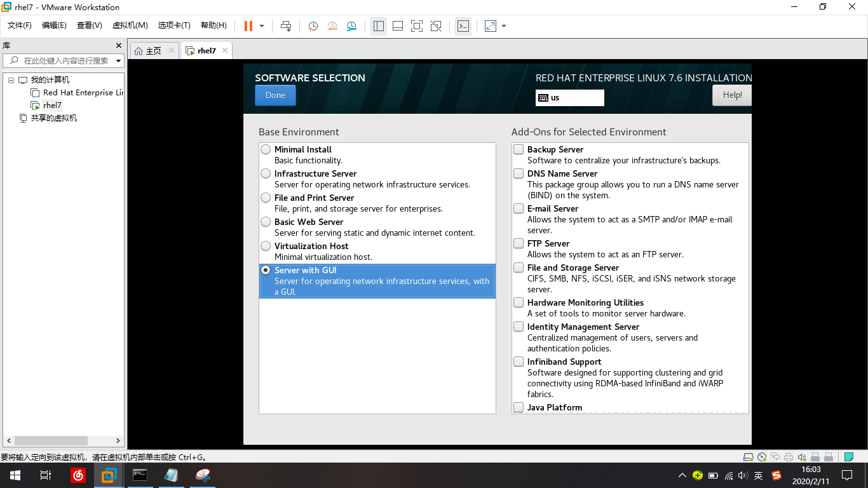Image resolution: width=868 pixels, height=488 pixels.
Task: Open the 帮助(H) menu
Action: point(214,25)
